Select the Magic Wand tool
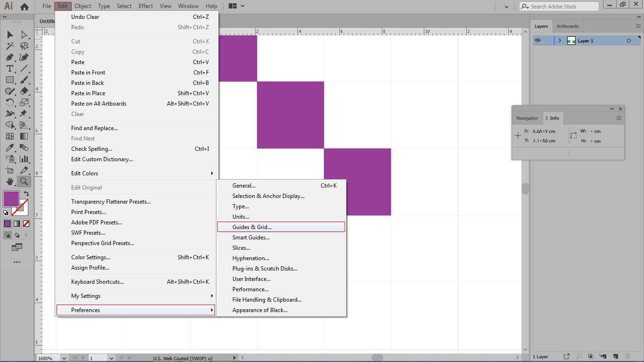Image resolution: width=644 pixels, height=362 pixels. [x=9, y=46]
